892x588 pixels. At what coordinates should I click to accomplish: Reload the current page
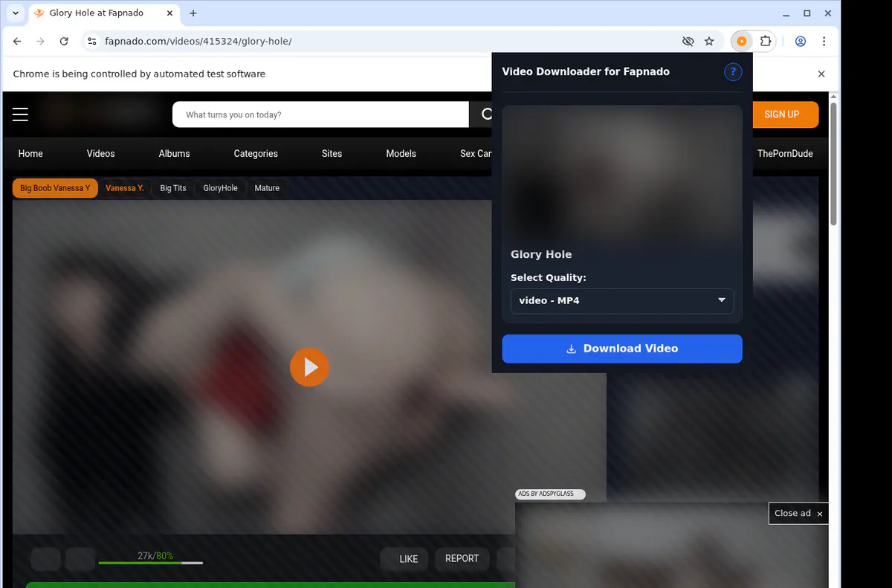64,42
